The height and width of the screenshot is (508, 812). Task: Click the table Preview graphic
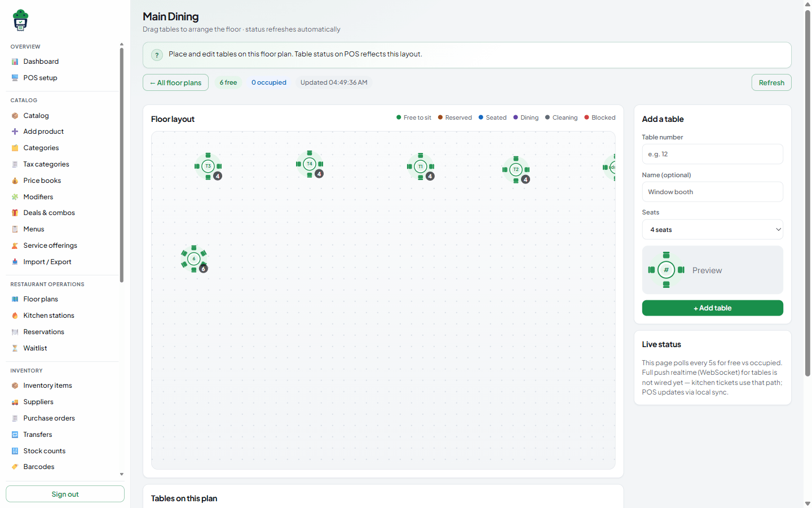[666, 270]
